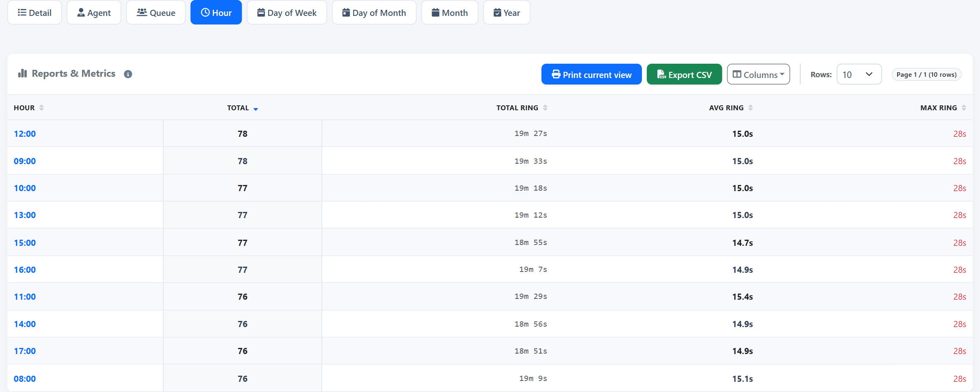Select the 14:00 hour link
Viewport: 980px width, 392px height.
point(25,324)
